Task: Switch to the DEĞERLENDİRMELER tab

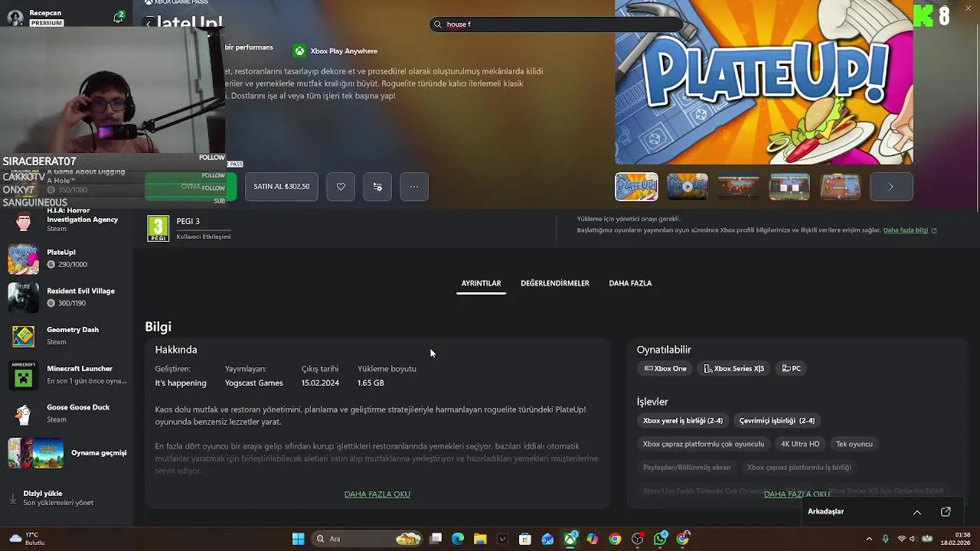Action: 555,283
